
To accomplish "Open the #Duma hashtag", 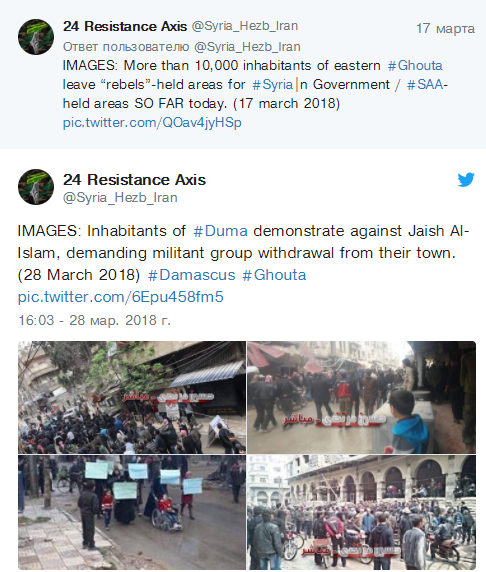I will (x=220, y=231).
